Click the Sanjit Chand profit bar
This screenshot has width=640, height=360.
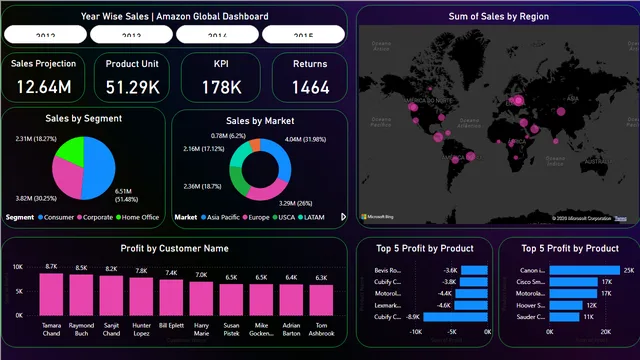click(111, 296)
